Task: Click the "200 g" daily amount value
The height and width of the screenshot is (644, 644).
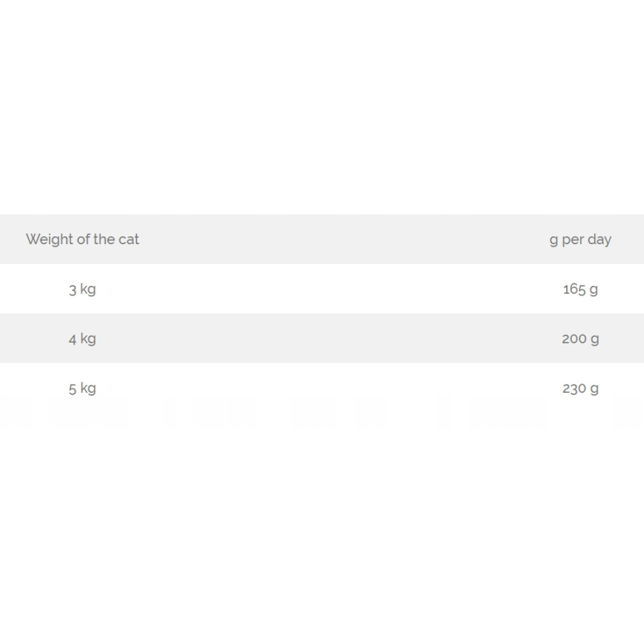Action: click(x=580, y=339)
